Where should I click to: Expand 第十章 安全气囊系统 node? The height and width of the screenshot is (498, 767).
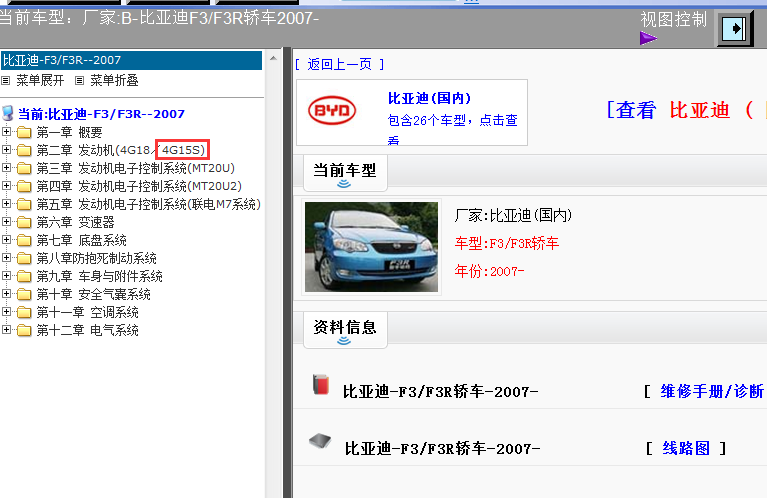(x=6, y=294)
